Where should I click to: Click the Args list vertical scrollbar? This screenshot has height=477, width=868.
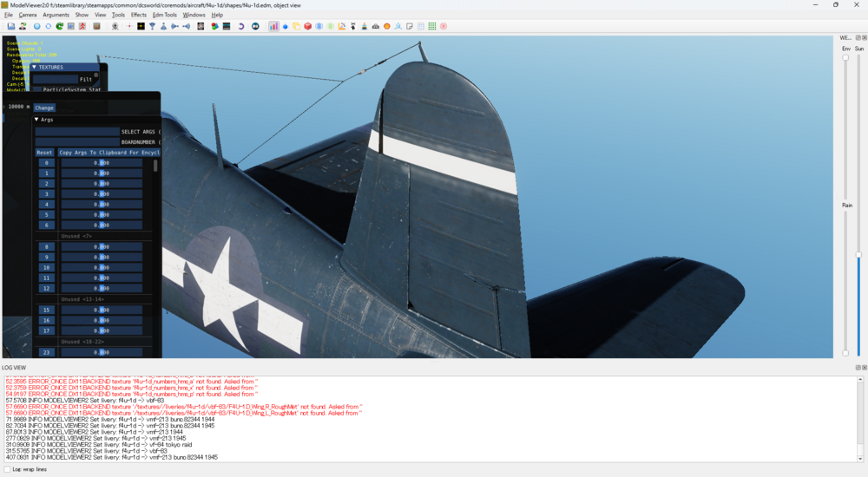[x=155, y=166]
